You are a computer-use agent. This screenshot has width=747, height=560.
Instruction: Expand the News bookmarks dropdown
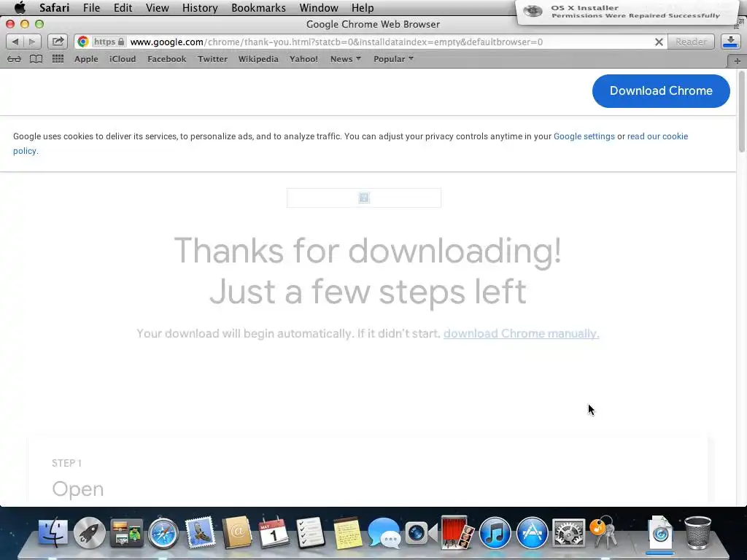[x=346, y=59]
